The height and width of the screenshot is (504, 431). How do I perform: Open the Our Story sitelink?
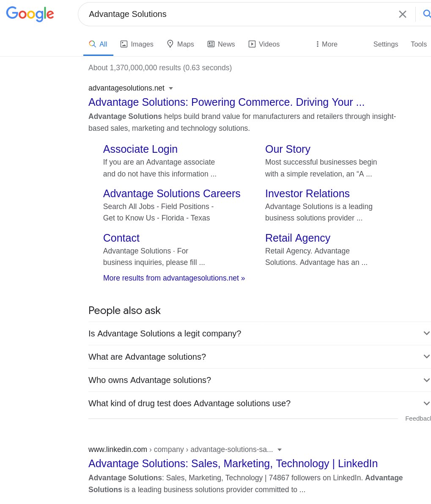tap(288, 149)
